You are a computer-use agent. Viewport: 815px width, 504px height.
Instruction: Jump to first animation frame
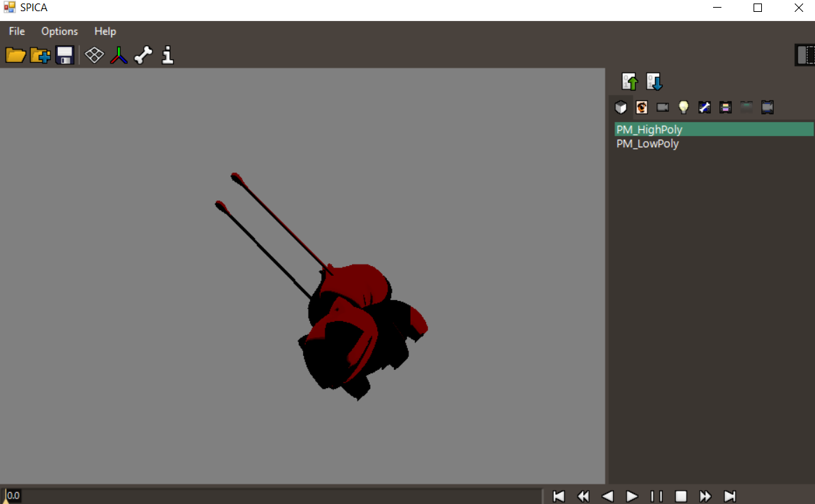(x=559, y=496)
